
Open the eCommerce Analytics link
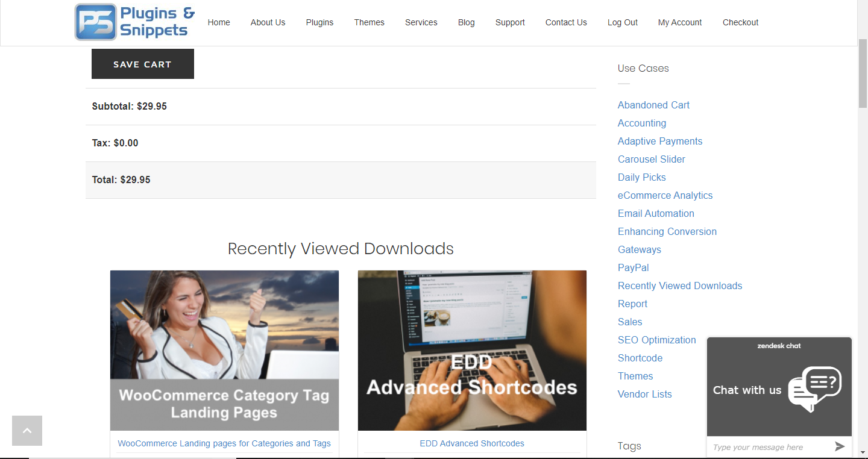coord(665,195)
